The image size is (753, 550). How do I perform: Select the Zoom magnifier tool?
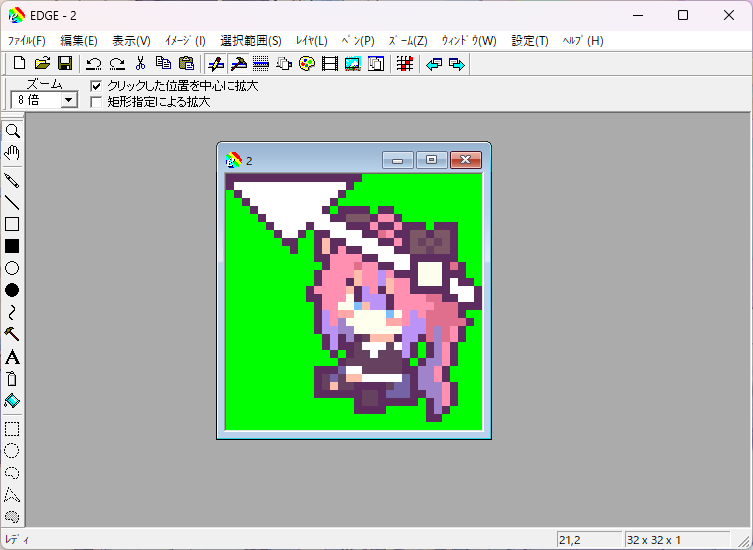pyautogui.click(x=12, y=131)
